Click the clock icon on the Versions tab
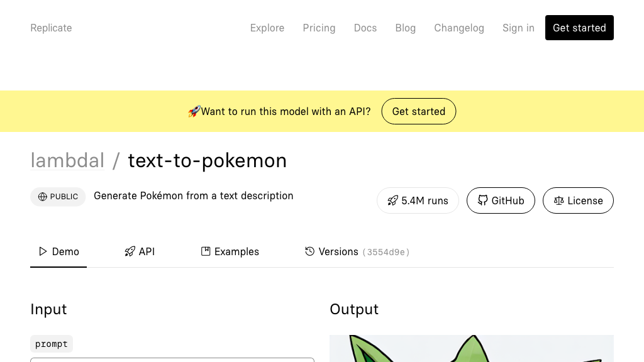This screenshot has width=644, height=362. (x=309, y=251)
